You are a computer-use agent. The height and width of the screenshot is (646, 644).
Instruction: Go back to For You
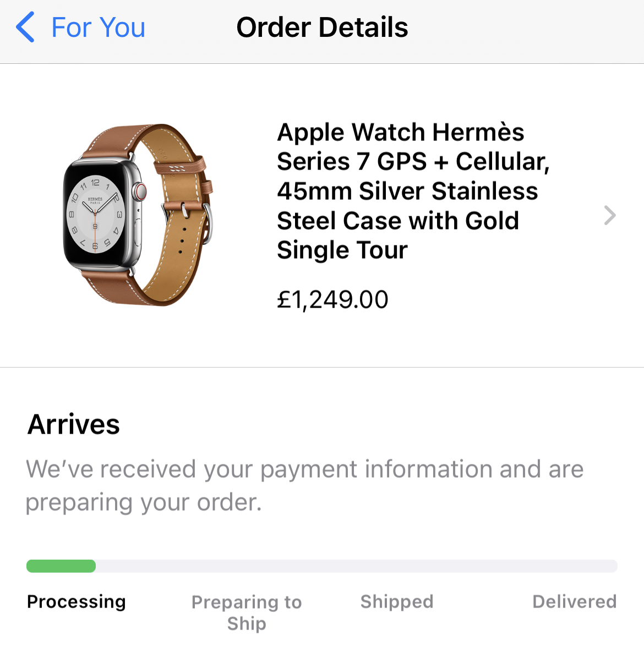98,28
